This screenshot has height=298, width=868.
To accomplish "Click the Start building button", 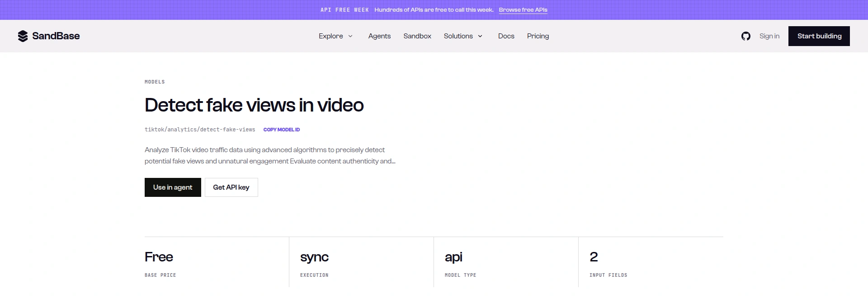I will (819, 36).
